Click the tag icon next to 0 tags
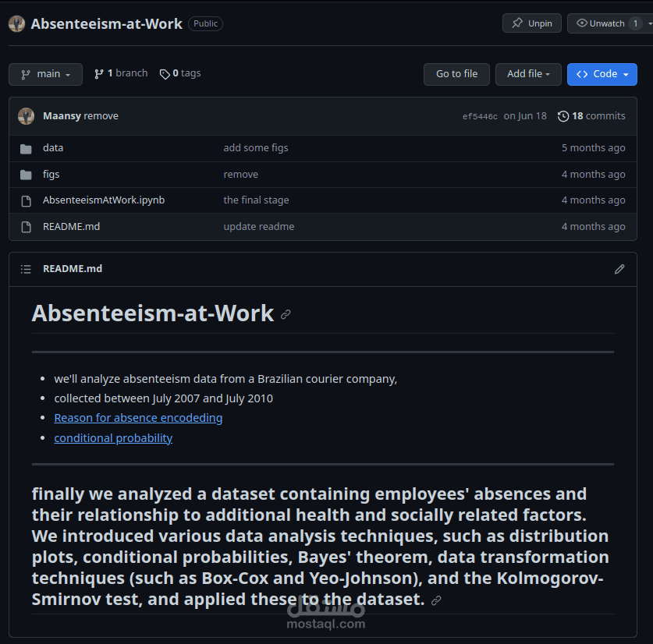The image size is (653, 644). tap(163, 73)
